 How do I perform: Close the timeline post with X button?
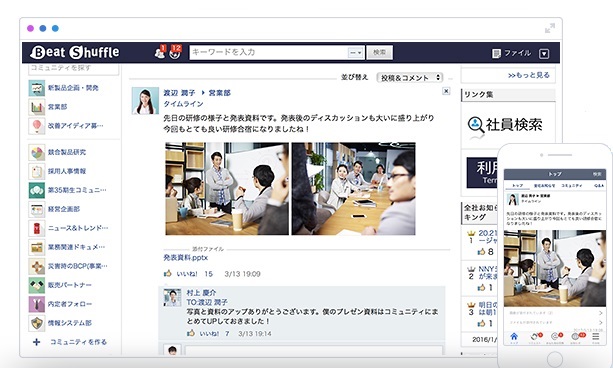point(446,91)
